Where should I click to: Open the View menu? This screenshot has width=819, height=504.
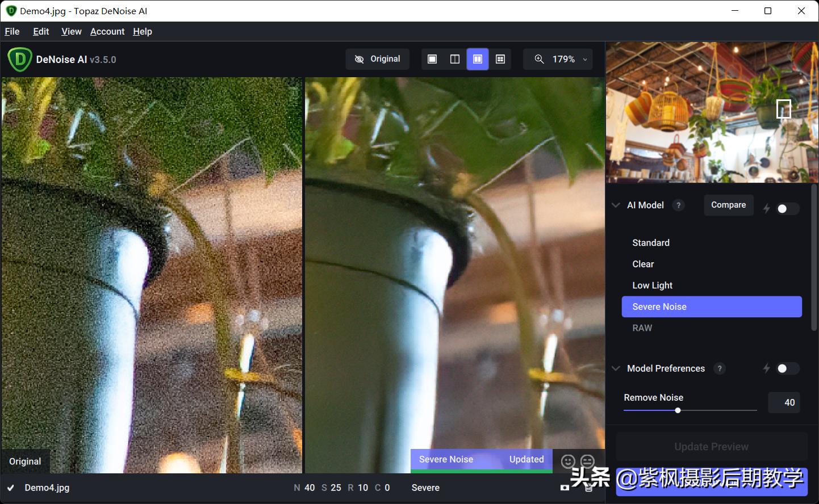[71, 31]
